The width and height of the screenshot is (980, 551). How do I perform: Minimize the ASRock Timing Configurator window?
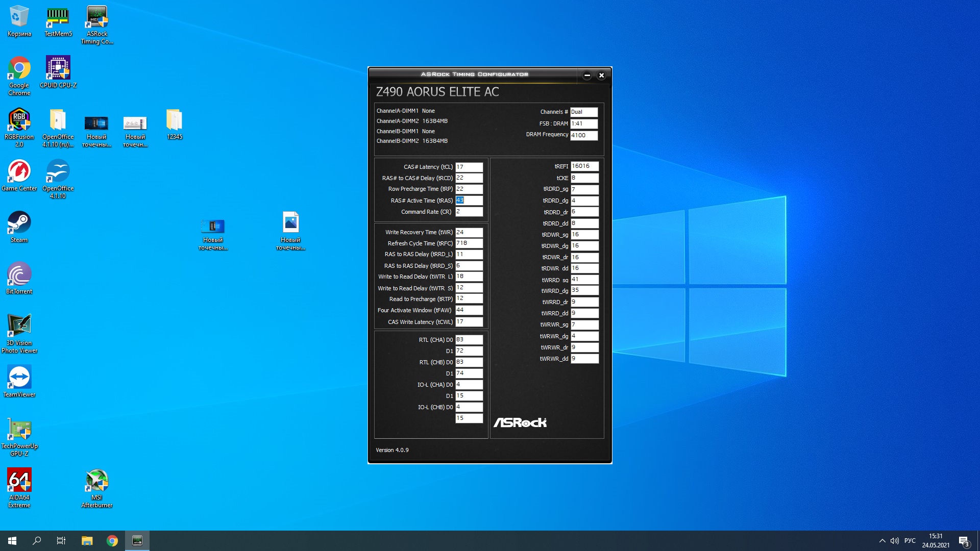coord(587,76)
